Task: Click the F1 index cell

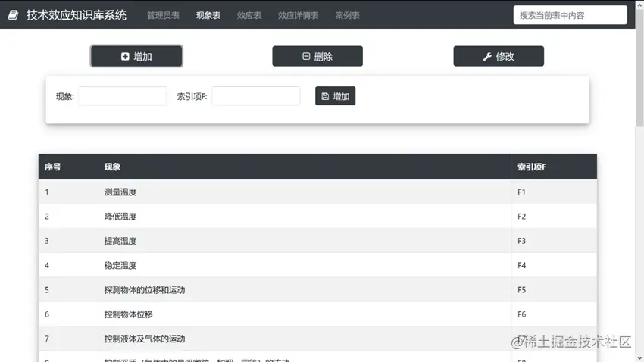Action: 554,192
